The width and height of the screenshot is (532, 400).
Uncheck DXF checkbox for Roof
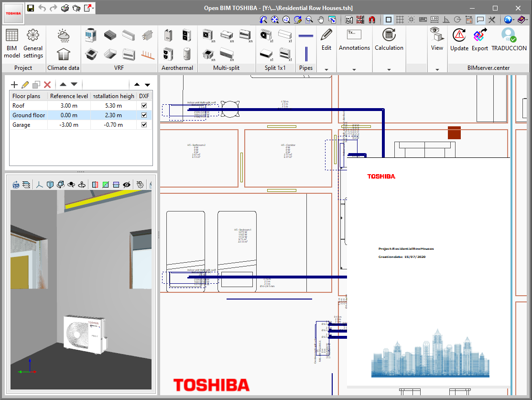[x=144, y=106]
